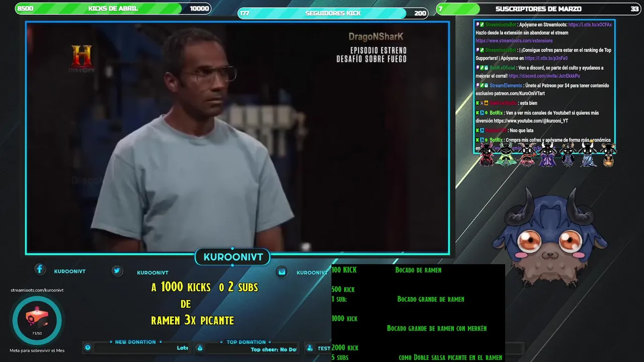Click the Streamloots chest icon in circle

pos(37,319)
